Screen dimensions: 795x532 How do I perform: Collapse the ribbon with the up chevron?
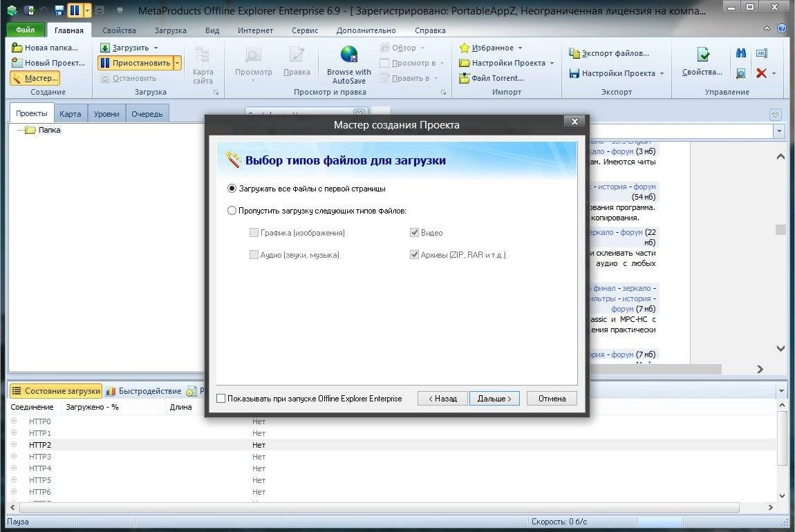(767, 28)
